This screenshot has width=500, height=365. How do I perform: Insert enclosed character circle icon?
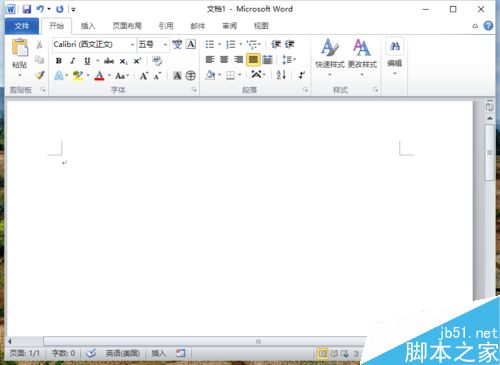click(191, 76)
